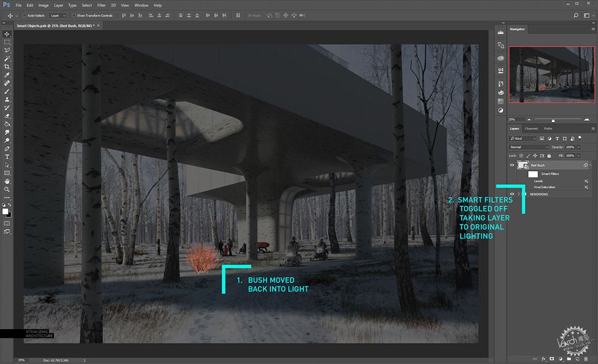598x364 pixels.
Task: Open the Filter menu
Action: tap(101, 5)
